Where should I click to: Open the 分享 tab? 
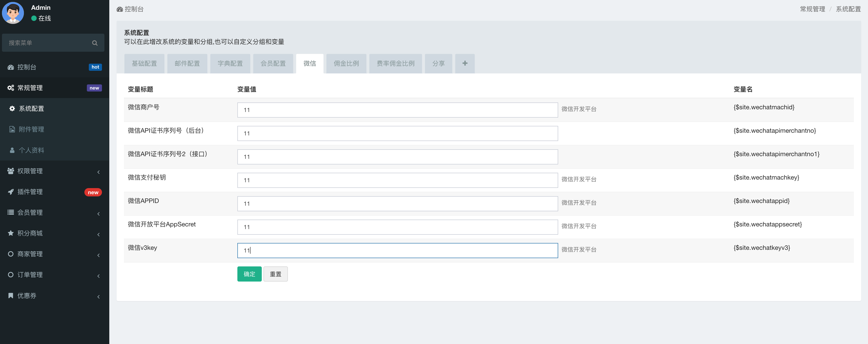click(438, 63)
